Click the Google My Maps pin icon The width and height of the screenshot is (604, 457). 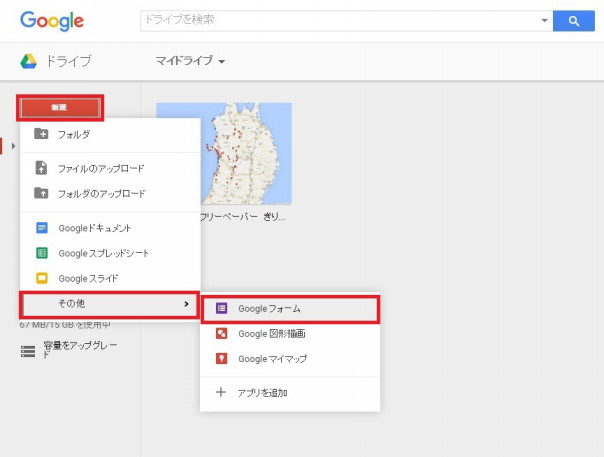[221, 358]
